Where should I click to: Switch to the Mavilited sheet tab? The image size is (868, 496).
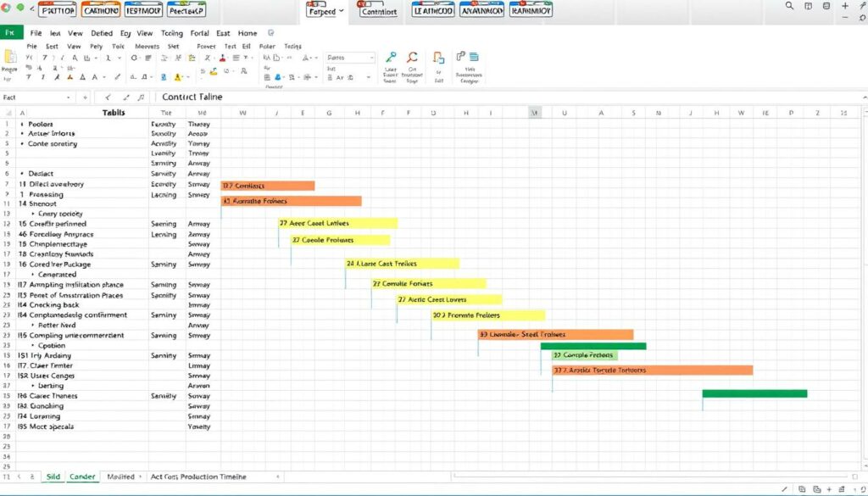[120, 476]
